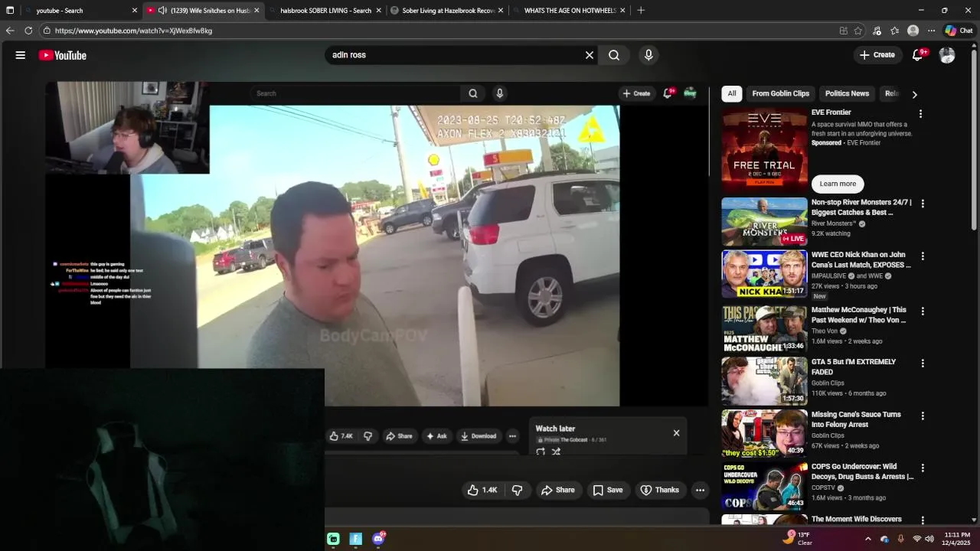Open ellipsis menu beside Download

coord(512,436)
